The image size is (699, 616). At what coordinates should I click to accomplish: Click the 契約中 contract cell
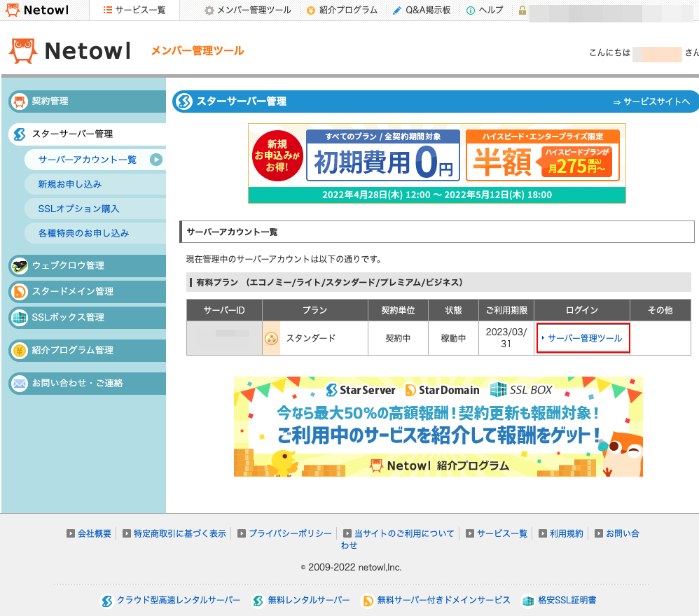tap(398, 338)
